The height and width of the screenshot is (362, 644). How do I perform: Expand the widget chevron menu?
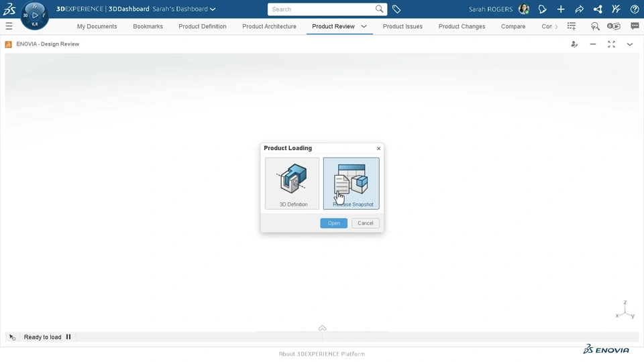[630, 44]
